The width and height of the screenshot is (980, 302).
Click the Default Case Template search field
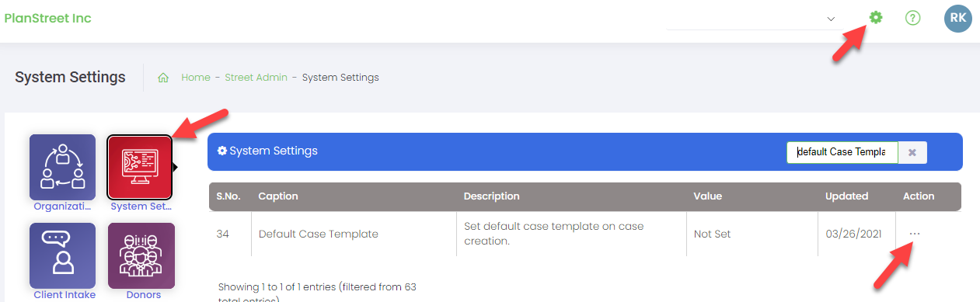click(x=842, y=153)
